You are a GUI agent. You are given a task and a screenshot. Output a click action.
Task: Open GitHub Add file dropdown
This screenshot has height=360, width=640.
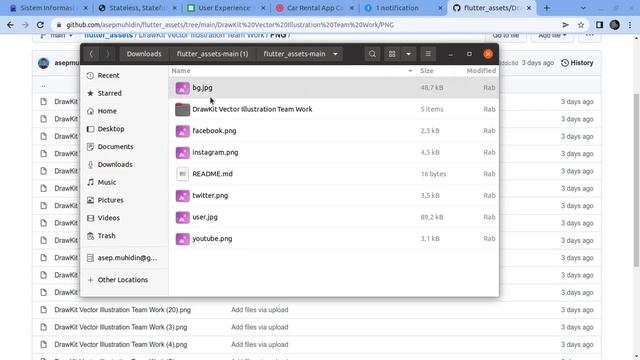point(552,36)
